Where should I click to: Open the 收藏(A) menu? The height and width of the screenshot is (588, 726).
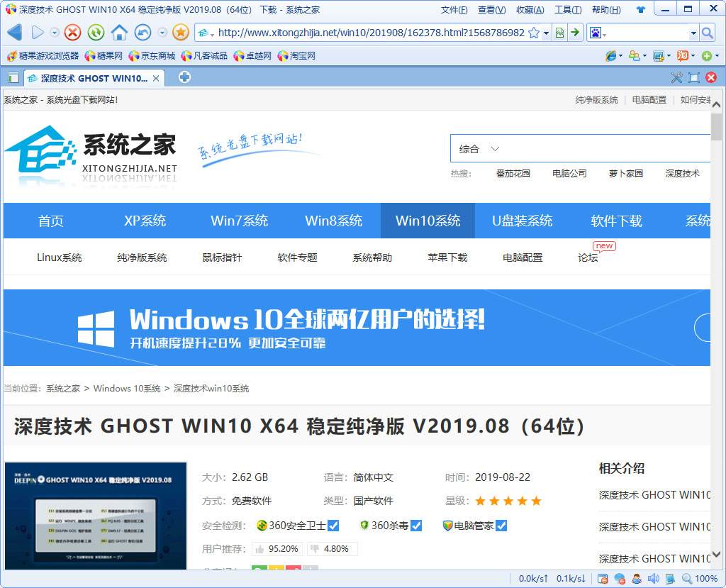[x=530, y=10]
